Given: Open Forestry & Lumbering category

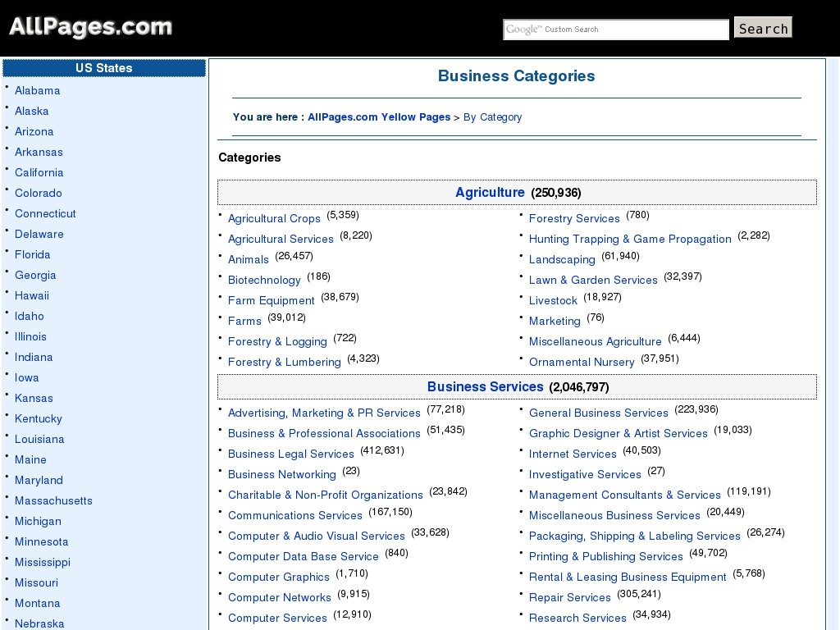Looking at the screenshot, I should pyautogui.click(x=285, y=362).
